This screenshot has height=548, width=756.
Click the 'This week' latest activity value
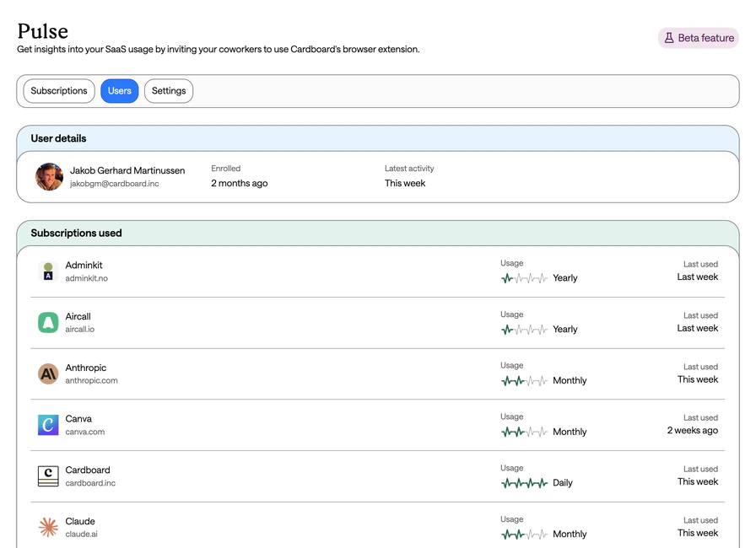pos(405,184)
